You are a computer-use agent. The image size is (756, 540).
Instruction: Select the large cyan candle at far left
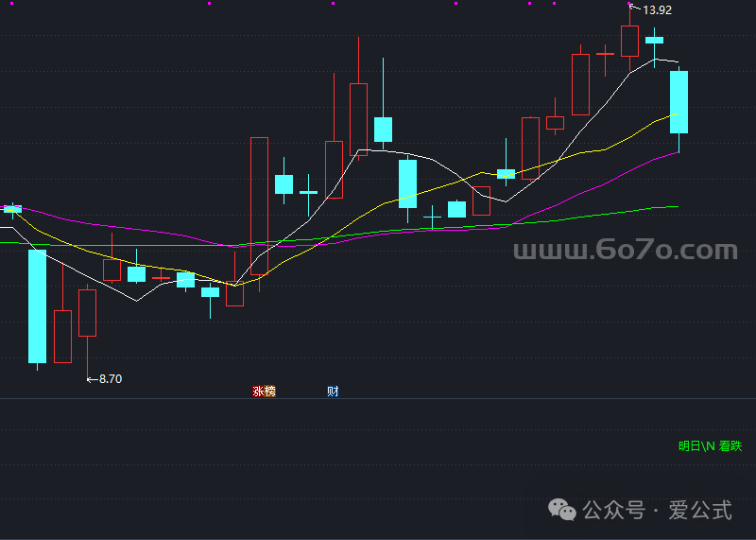point(37,305)
